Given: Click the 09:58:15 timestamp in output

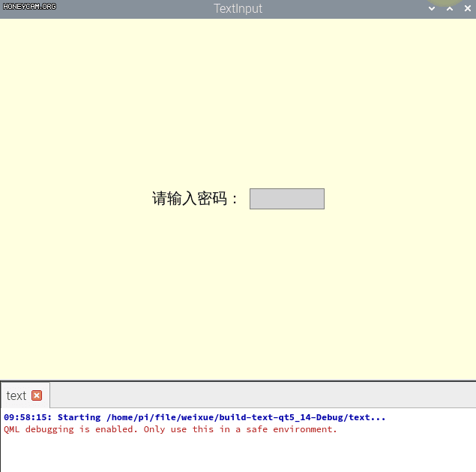Looking at the screenshot, I should (27, 417).
